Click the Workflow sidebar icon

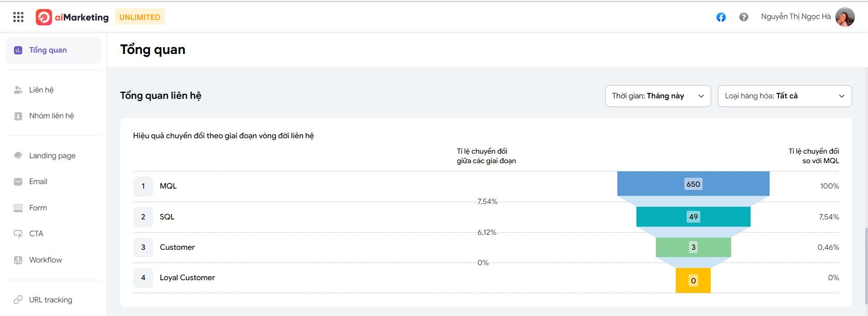18,260
